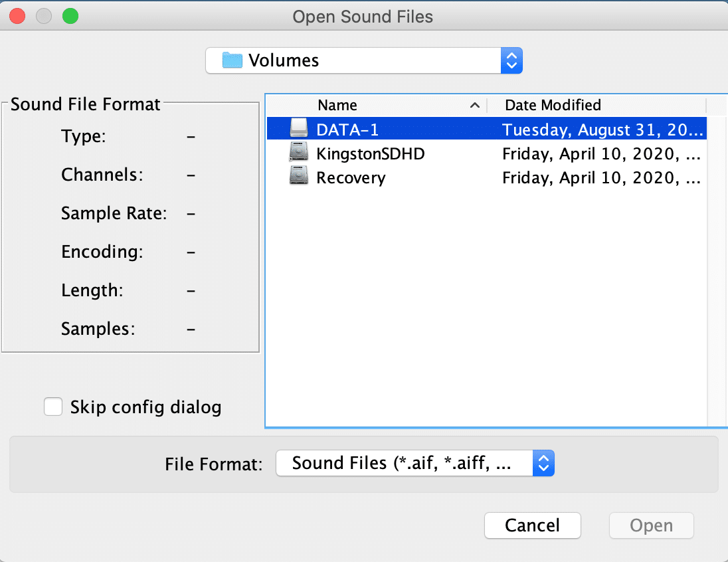The height and width of the screenshot is (562, 728).
Task: Click the sort arrow in Name column
Action: (474, 105)
